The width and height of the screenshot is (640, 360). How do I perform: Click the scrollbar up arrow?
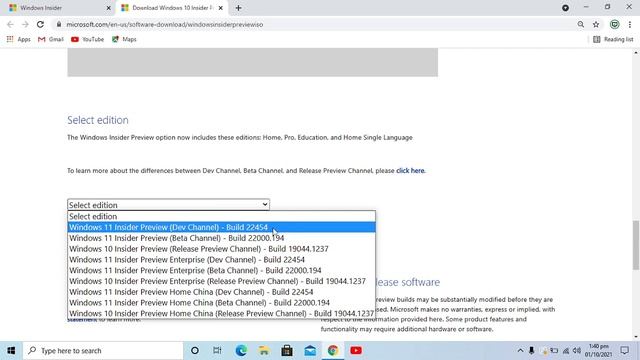(636, 52)
